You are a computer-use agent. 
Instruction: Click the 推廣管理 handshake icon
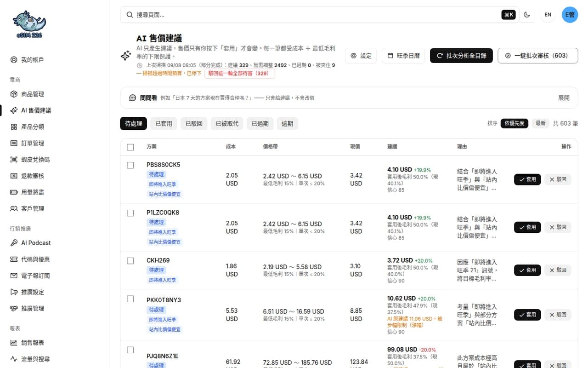(14, 308)
